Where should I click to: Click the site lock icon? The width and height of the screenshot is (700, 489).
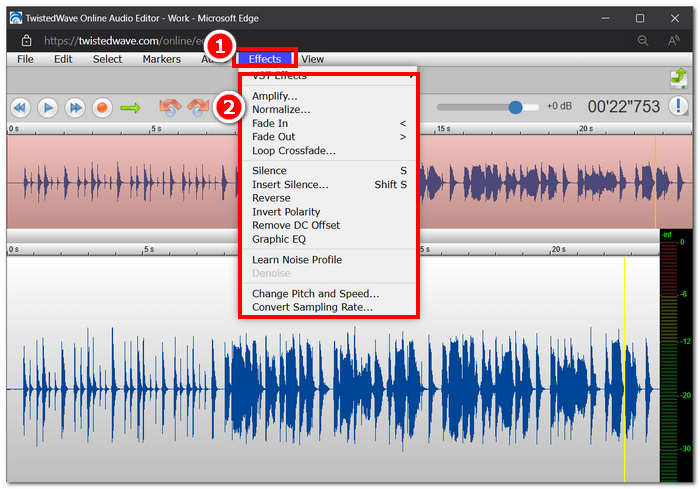(26, 41)
